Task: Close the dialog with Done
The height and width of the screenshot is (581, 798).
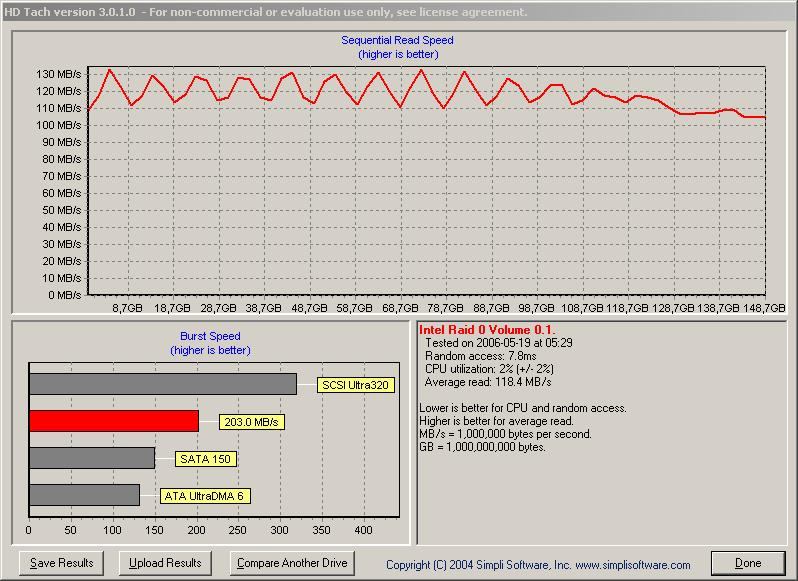Action: pyautogui.click(x=748, y=563)
